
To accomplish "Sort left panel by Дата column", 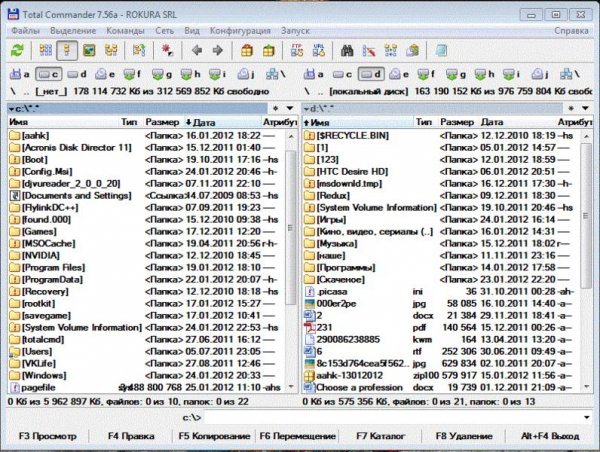I will 222,122.
